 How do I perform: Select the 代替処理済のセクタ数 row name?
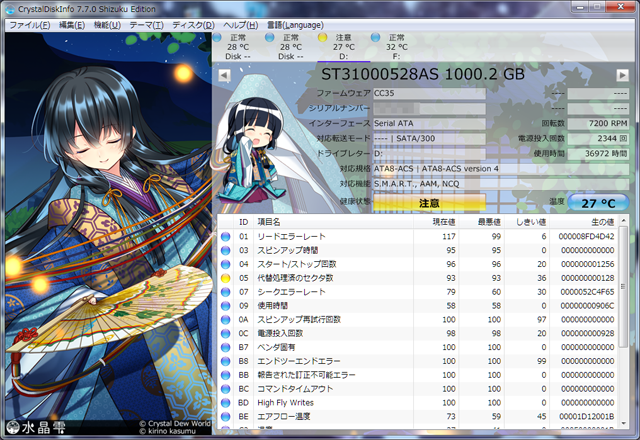pos(295,278)
